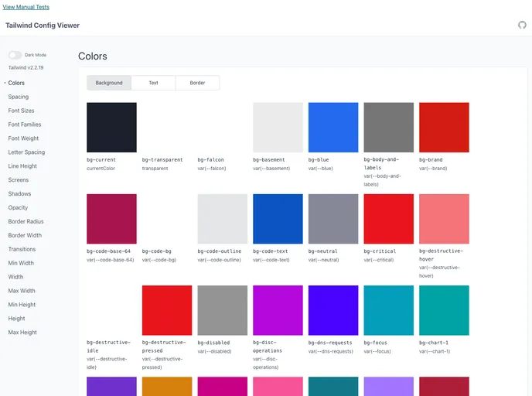Toggle Dark Mode switch
Viewport: 532px width, 396px height.
pos(15,55)
